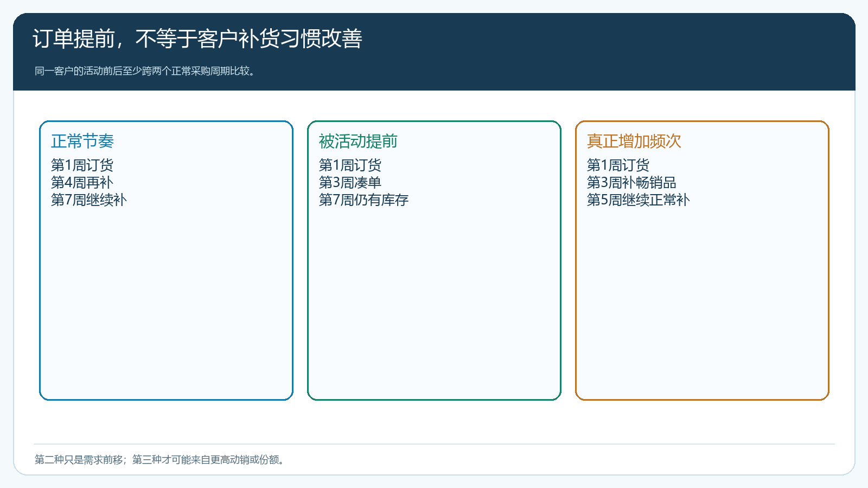Screen dimensions: 868x488
Task: Select line 第7周仍有库存
Action: click(363, 200)
